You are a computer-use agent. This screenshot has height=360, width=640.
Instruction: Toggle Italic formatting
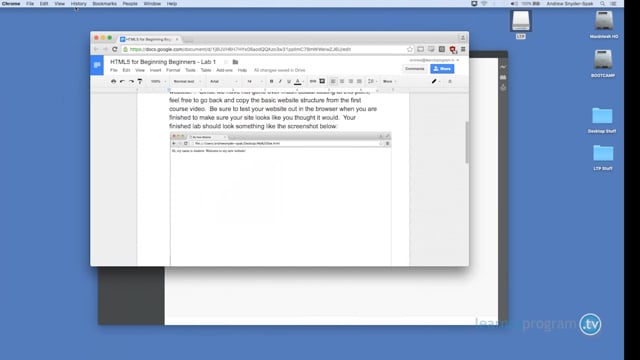pos(280,82)
